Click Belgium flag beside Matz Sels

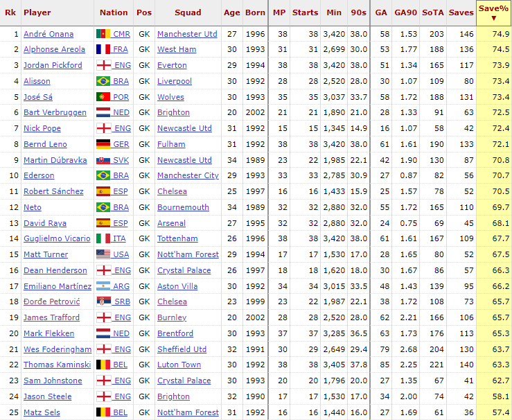(103, 412)
